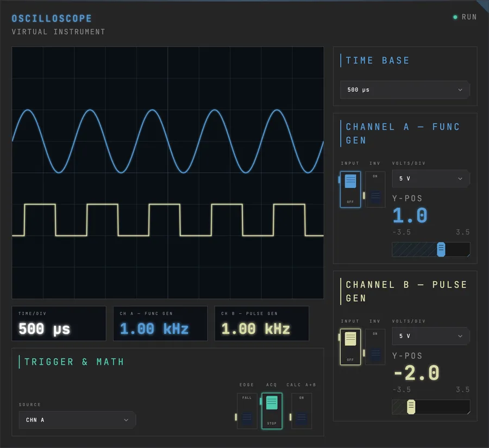Flip the trigger EDGE fall switch
The width and height of the screenshot is (489, 448).
(x=247, y=411)
